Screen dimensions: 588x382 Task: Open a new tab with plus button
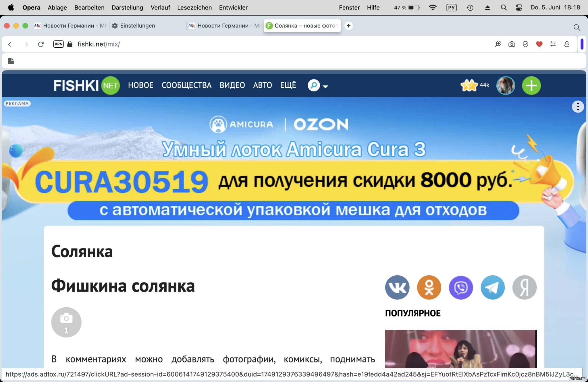click(348, 26)
